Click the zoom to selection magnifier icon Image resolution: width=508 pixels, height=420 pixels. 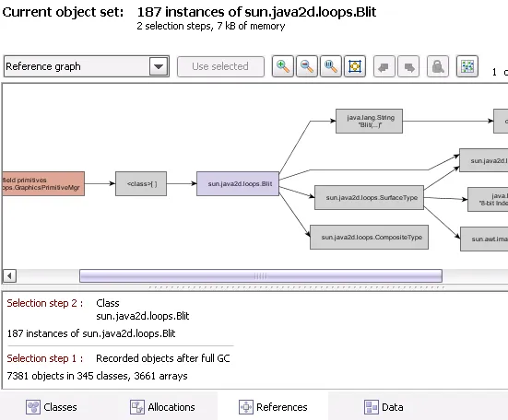click(331, 66)
